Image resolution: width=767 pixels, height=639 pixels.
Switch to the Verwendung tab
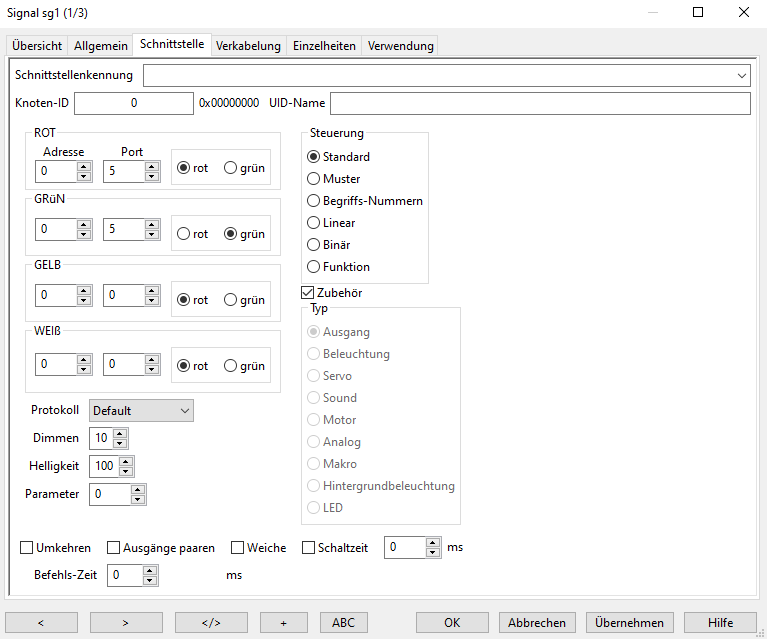pos(401,46)
